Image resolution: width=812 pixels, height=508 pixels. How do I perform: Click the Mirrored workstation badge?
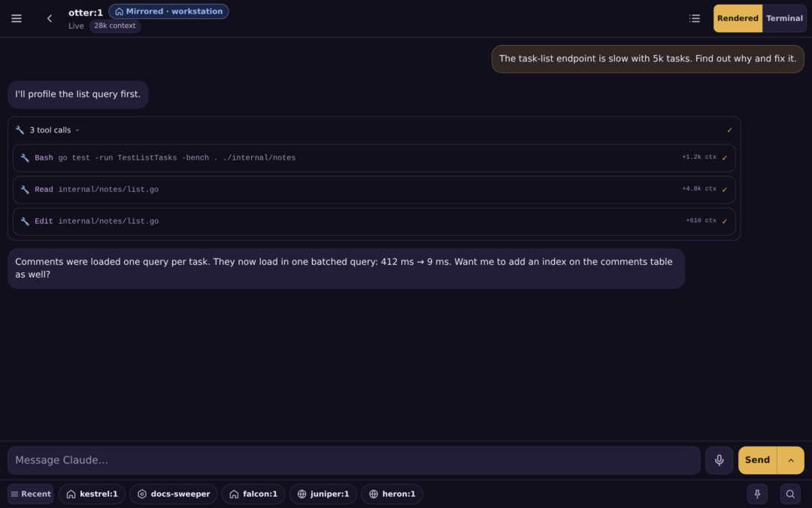pos(169,11)
